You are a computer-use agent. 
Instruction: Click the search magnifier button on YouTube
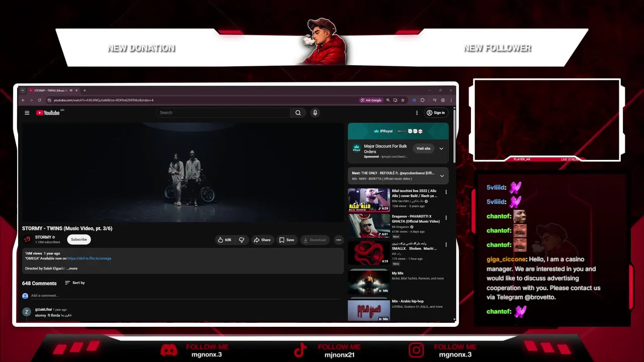[x=298, y=113]
